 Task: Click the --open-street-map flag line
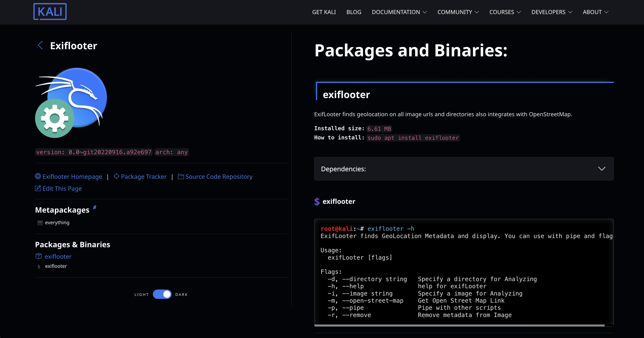(416, 301)
